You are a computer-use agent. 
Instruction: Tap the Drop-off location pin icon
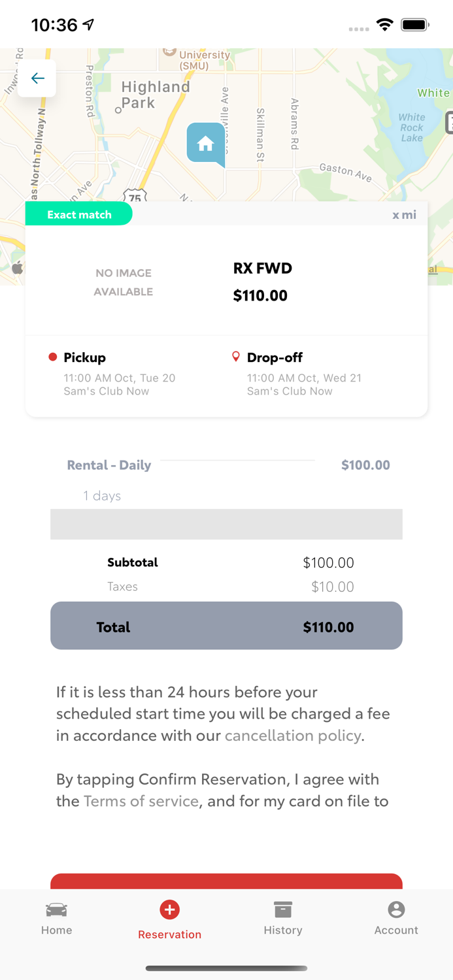tap(236, 357)
